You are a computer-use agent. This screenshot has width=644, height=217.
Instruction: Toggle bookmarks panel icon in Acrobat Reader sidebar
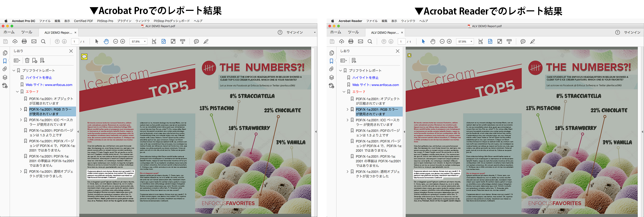[x=331, y=61]
